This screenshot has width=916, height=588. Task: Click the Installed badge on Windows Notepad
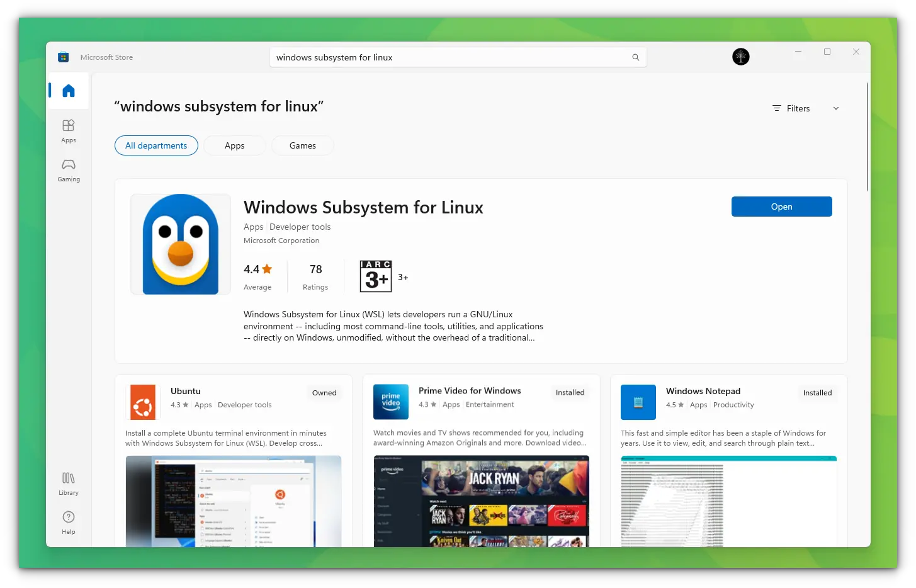pos(818,393)
